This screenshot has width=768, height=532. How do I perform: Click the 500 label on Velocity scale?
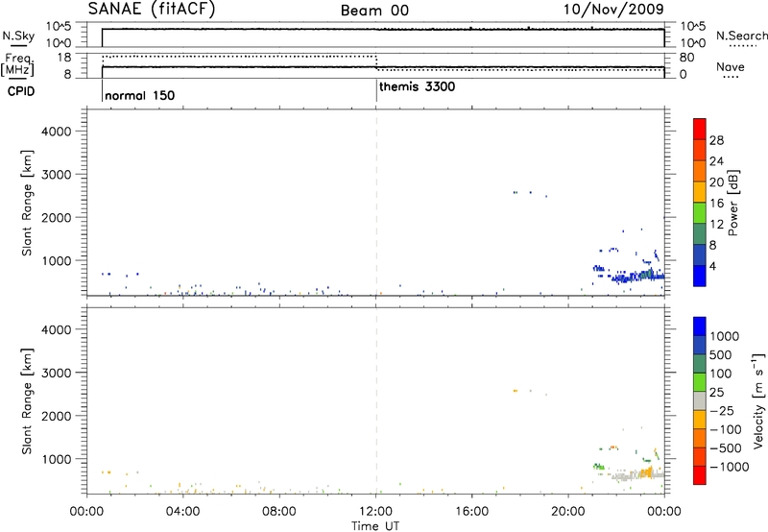click(720, 354)
